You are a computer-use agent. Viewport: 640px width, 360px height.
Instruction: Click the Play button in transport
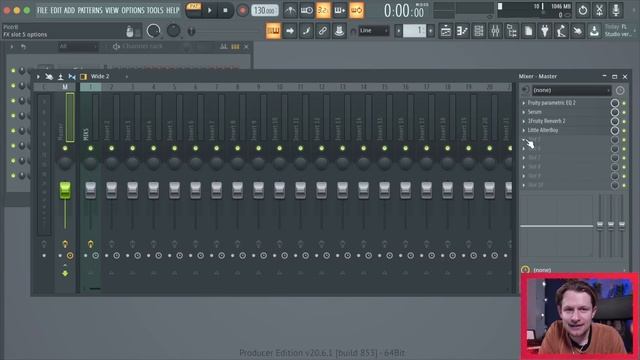tap(210, 11)
